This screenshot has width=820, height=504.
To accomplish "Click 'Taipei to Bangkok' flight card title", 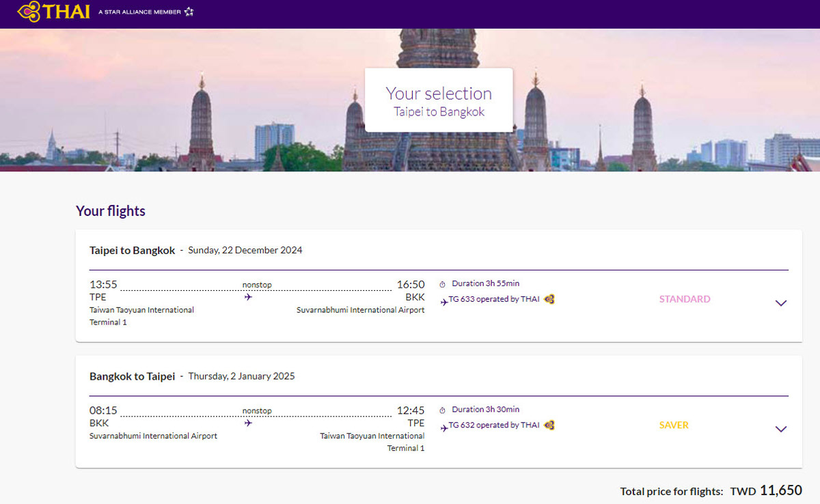I will 133,250.
